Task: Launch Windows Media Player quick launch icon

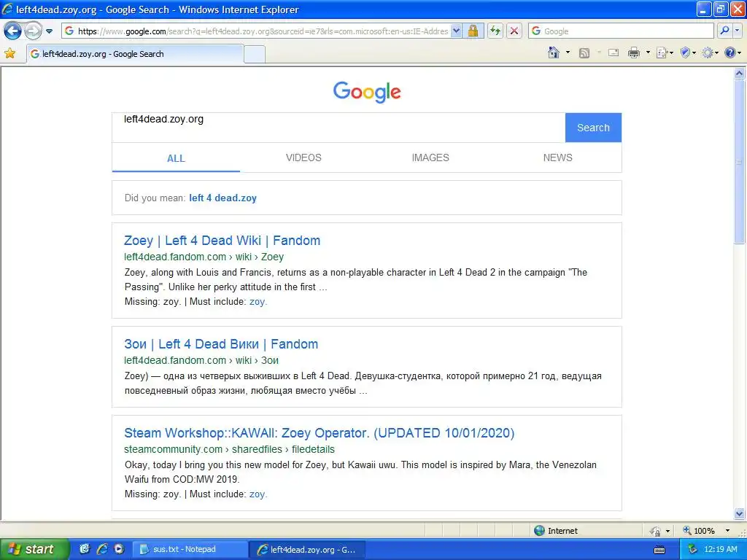Action: [x=119, y=549]
